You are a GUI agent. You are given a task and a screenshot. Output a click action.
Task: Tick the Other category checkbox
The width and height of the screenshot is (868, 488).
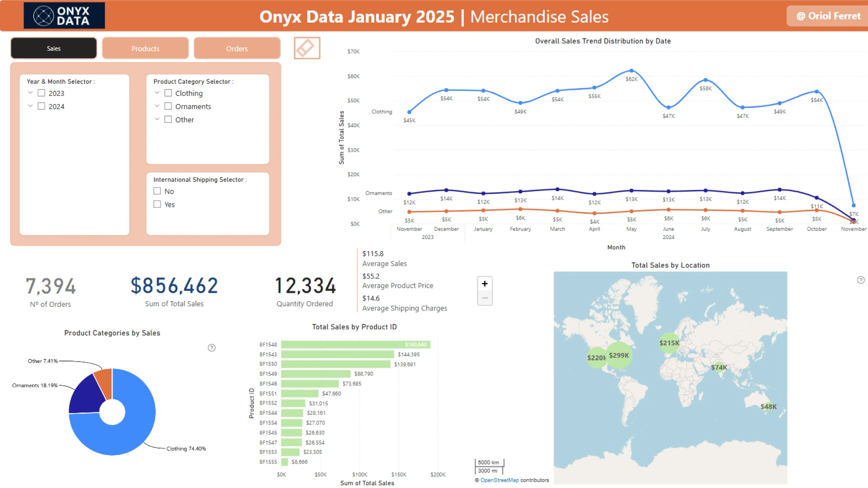(x=168, y=119)
